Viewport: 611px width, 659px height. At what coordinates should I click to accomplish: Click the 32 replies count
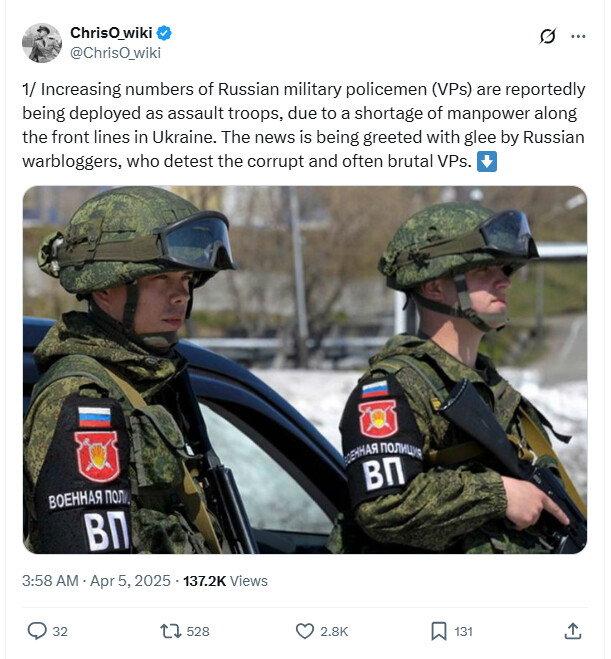point(60,631)
